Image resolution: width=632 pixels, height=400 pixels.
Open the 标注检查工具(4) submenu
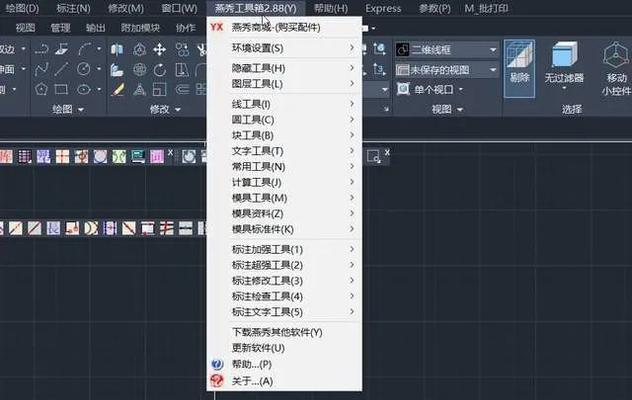point(284,296)
